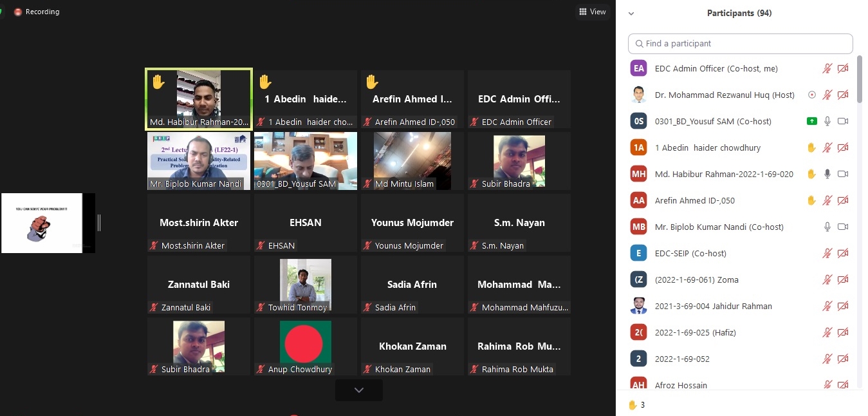The width and height of the screenshot is (868, 416).
Task: Click the green screen share icon for 0301_BD_Yousuf SAM
Action: [811, 121]
